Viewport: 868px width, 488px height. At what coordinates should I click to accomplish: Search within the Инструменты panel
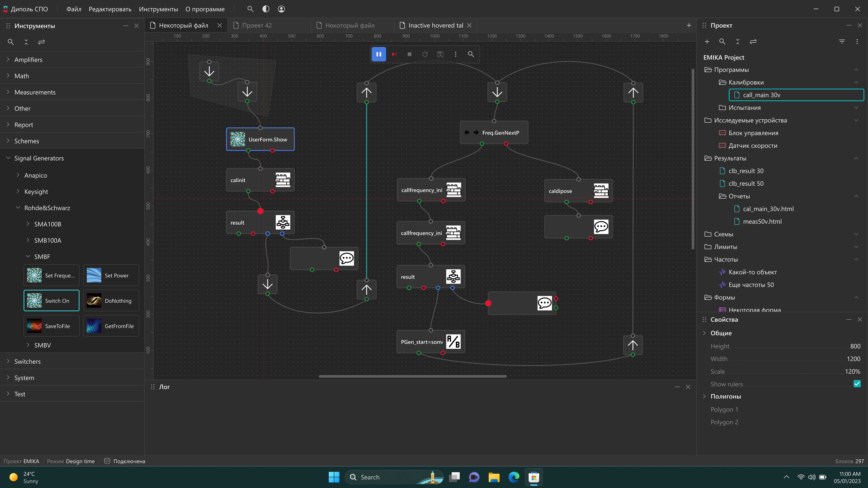[x=11, y=42]
